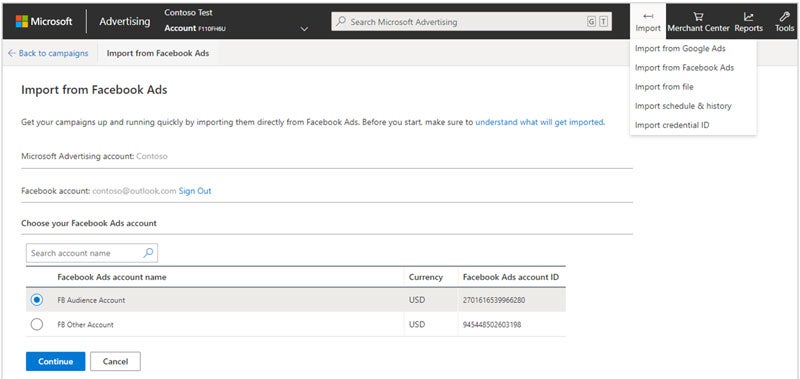The image size is (800, 379).
Task: Go back to campaigns
Action: pyautogui.click(x=48, y=53)
